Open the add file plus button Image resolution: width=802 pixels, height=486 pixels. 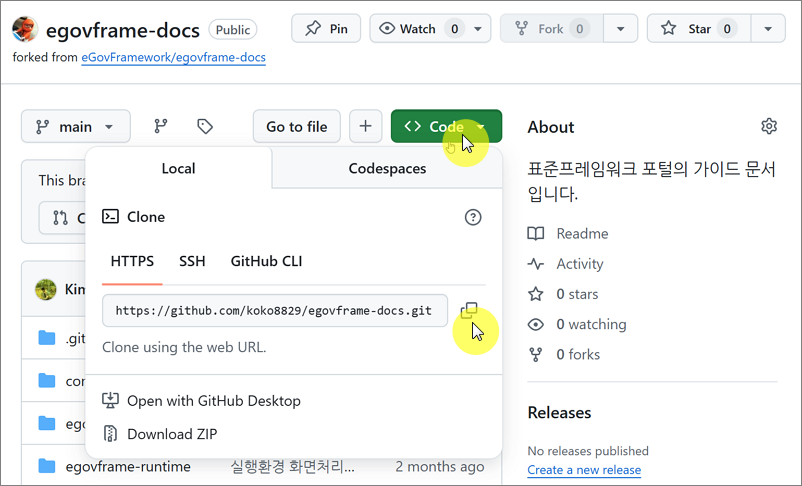(365, 126)
